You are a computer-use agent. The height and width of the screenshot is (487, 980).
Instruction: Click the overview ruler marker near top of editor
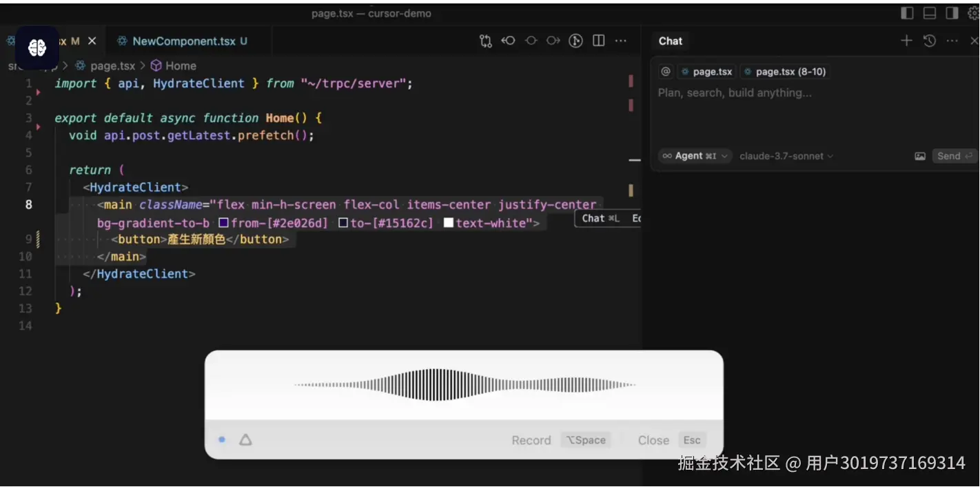point(631,81)
